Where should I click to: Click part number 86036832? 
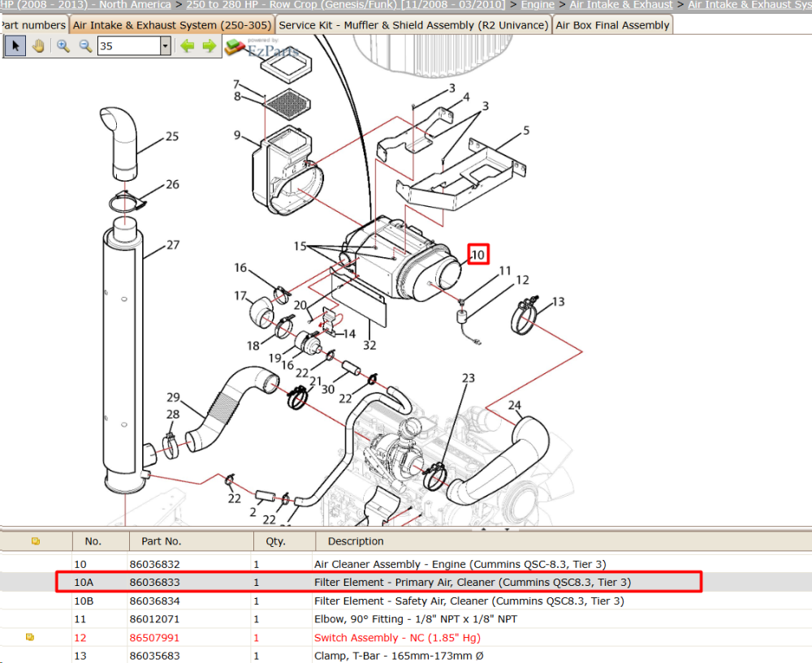click(x=155, y=564)
